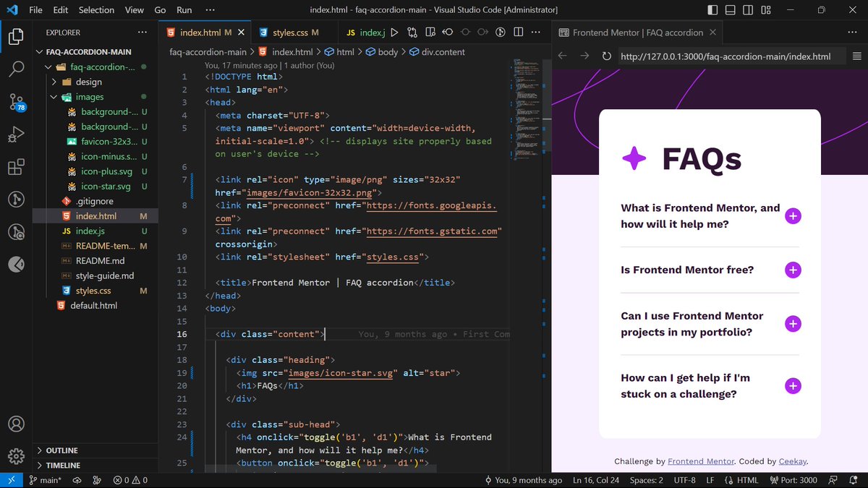Click the Run code play icon in editor toolbar

coord(394,33)
